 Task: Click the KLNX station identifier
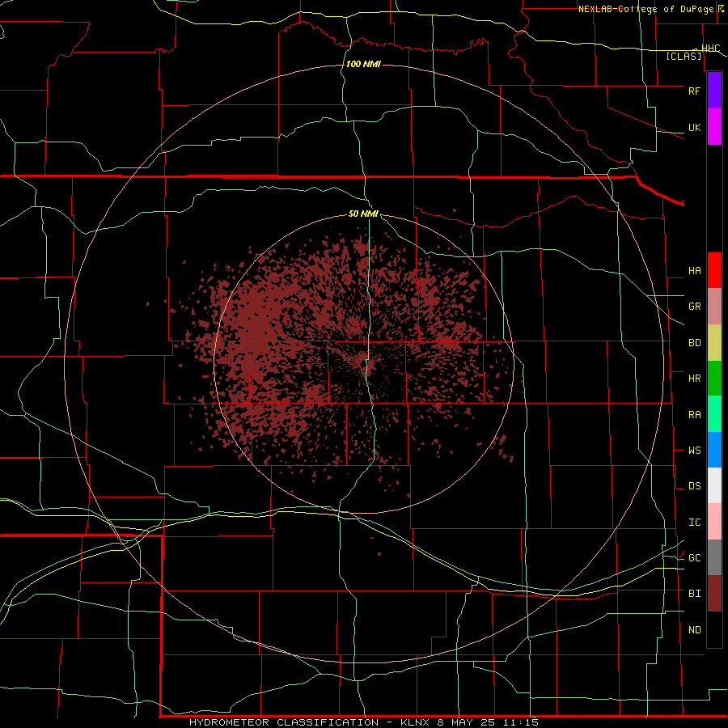pos(415,722)
